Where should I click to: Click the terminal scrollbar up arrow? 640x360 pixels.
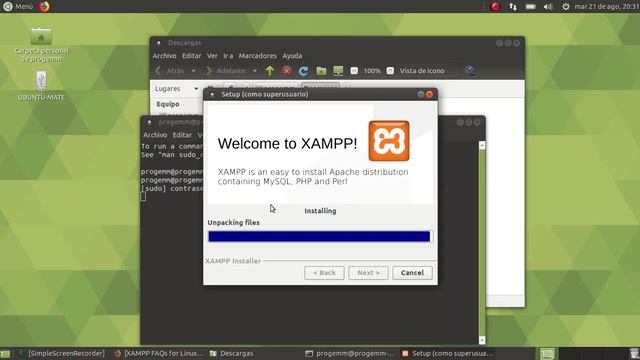click(482, 145)
